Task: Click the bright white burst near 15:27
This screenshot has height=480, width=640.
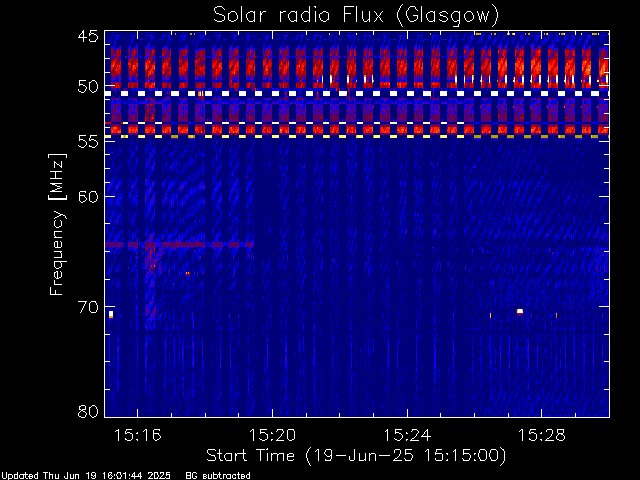Action: (520, 312)
